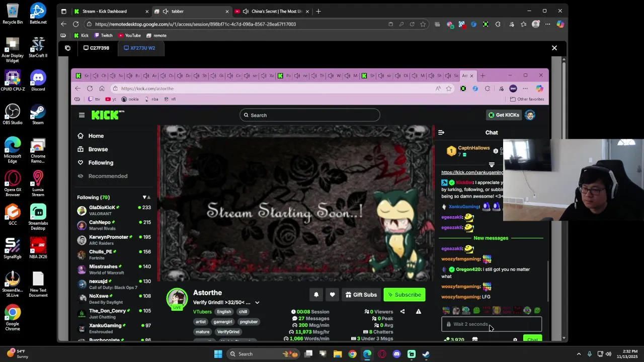
Task: Switch to Stream - Kick Dashboard tab
Action: tap(111, 11)
